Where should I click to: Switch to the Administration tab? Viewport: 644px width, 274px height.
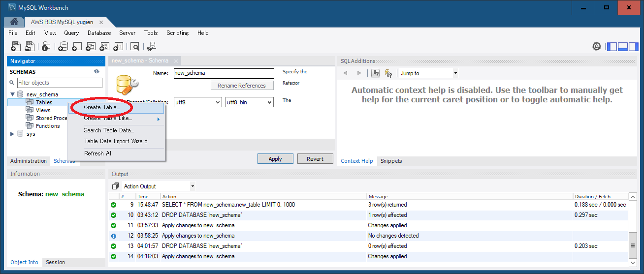click(29, 161)
